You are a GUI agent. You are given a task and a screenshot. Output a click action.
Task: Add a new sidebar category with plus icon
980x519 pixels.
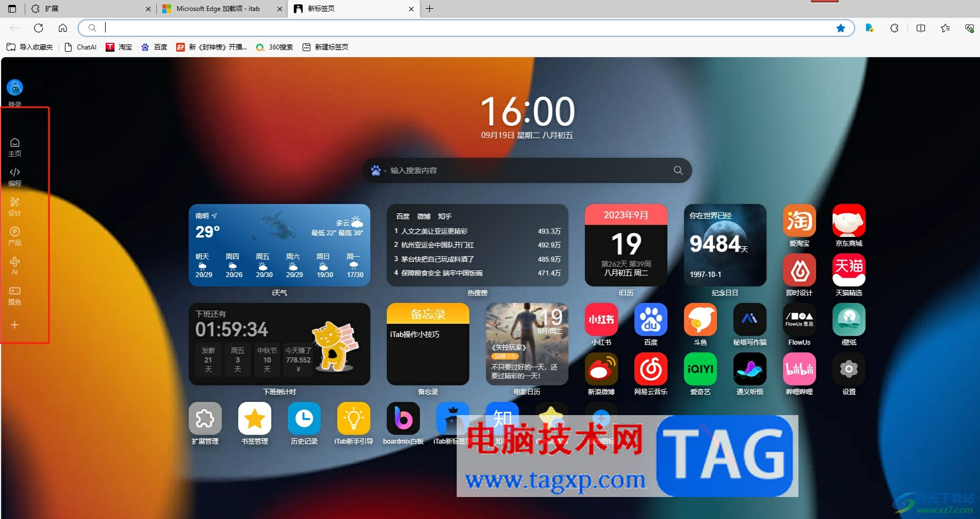click(15, 325)
